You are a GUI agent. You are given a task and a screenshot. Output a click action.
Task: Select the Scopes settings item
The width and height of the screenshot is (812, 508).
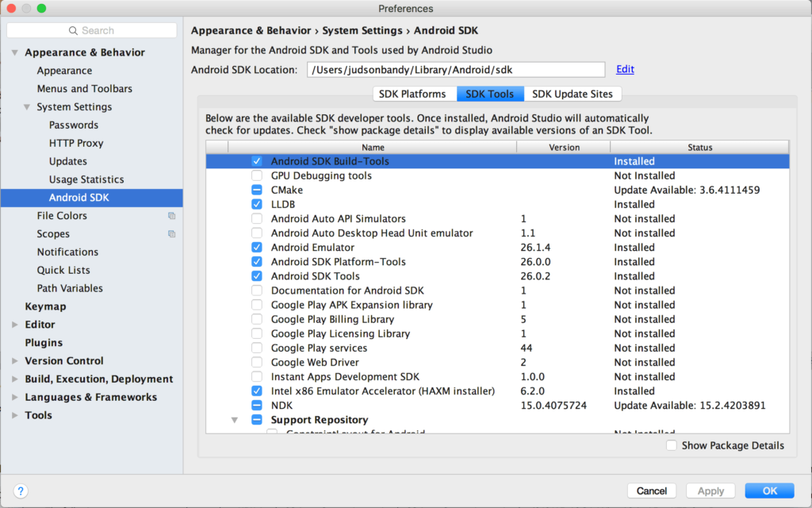coord(53,234)
